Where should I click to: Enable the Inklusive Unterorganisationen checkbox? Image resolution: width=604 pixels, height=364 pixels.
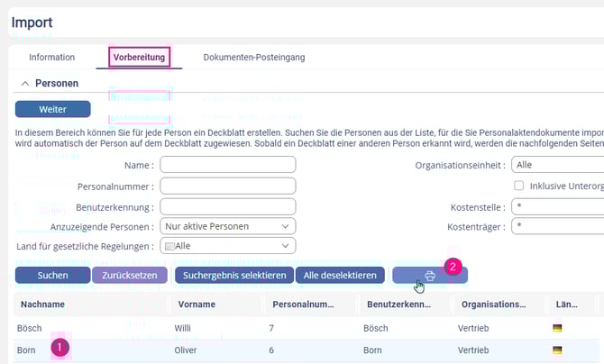(x=518, y=185)
